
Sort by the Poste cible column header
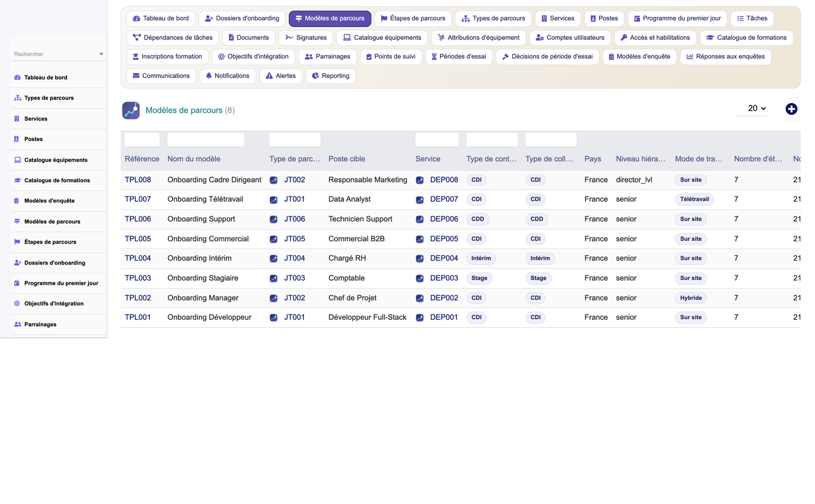[347, 159]
